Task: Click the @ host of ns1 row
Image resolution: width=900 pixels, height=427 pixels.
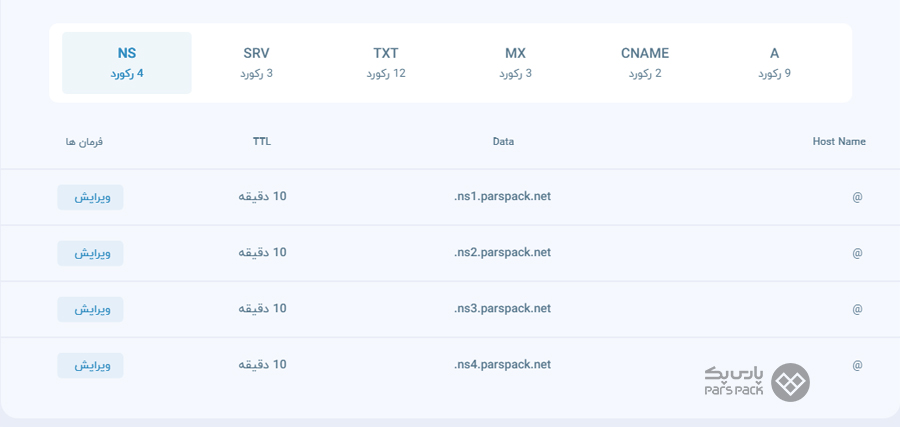Action: point(857,197)
